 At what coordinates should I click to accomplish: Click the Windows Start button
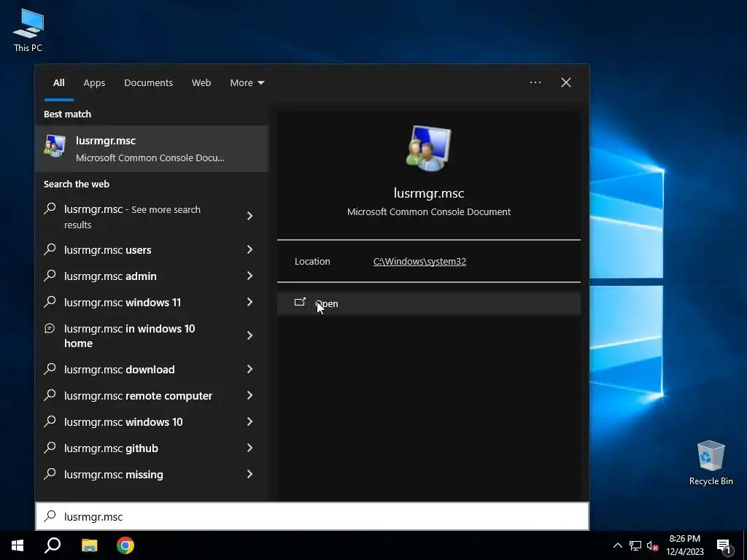tap(18, 545)
